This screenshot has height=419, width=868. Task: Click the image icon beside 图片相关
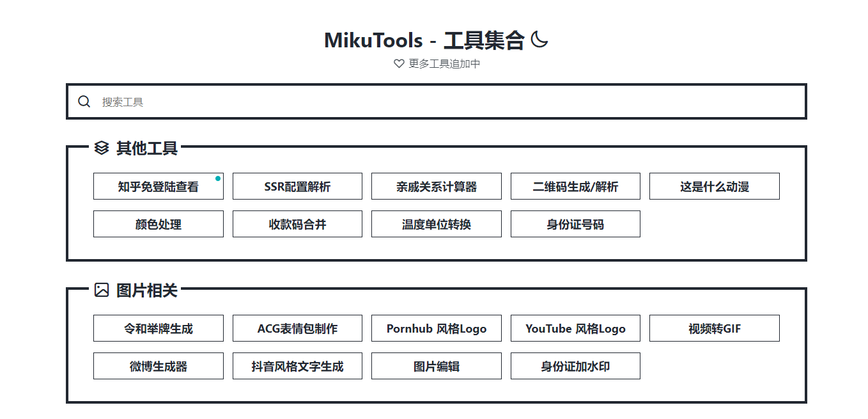point(102,290)
